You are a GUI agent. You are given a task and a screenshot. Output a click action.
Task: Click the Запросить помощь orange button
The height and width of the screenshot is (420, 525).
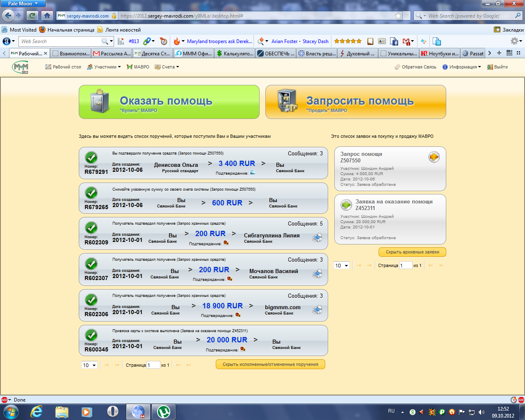(x=356, y=102)
